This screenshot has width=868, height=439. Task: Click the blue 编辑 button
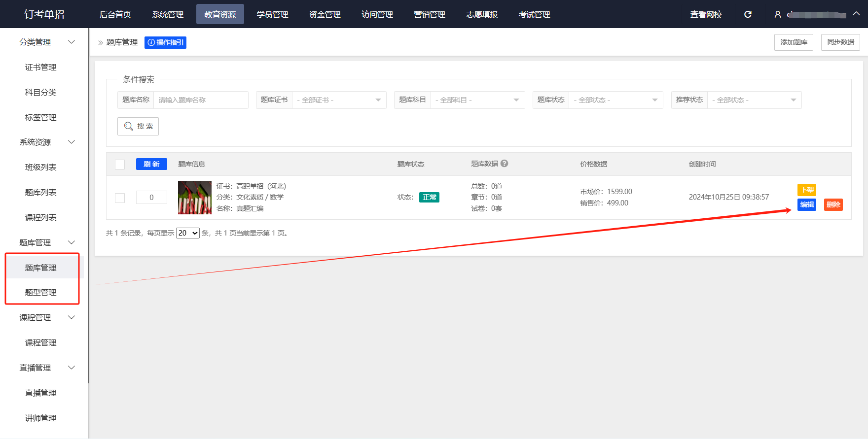[x=806, y=204]
